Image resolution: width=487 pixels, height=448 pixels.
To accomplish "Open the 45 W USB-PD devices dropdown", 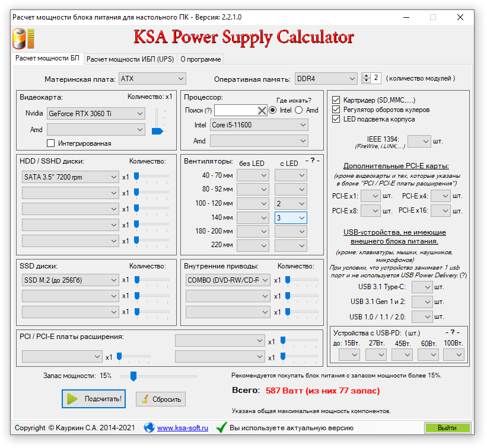I will point(402,354).
